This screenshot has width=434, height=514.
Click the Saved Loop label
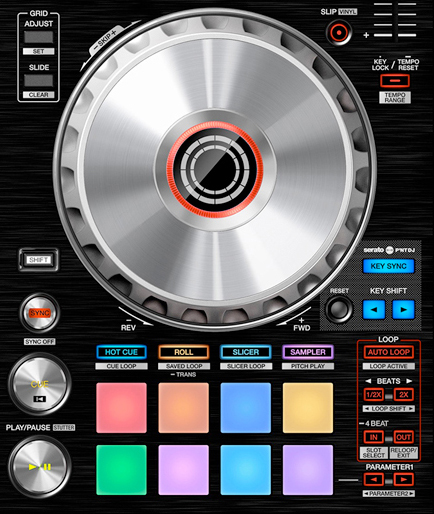coord(184,366)
